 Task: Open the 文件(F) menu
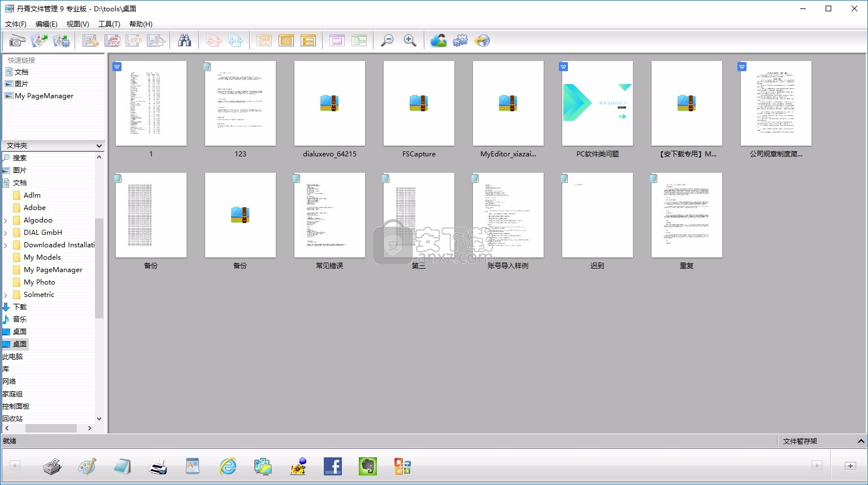16,24
